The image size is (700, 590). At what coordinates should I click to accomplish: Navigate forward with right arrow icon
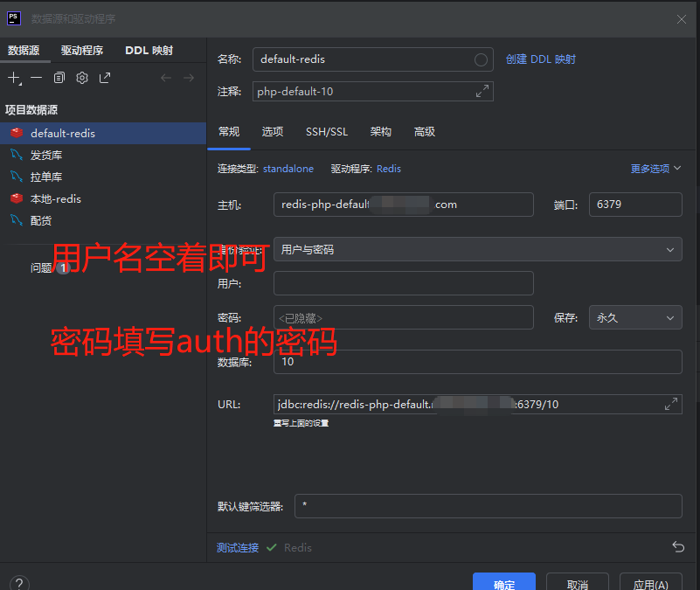tap(189, 78)
